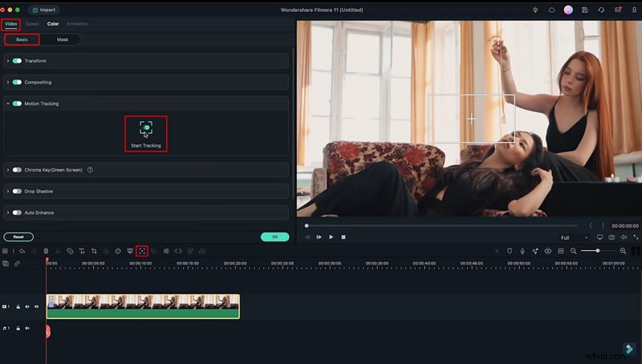642x364 pixels.
Task: Open the user account avatar
Action: (568, 10)
